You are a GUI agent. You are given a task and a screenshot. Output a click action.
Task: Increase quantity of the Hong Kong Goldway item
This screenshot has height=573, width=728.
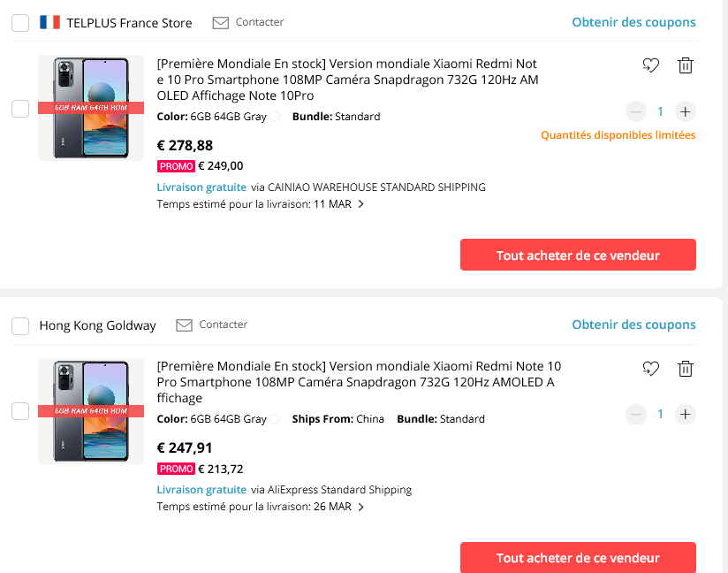click(686, 414)
